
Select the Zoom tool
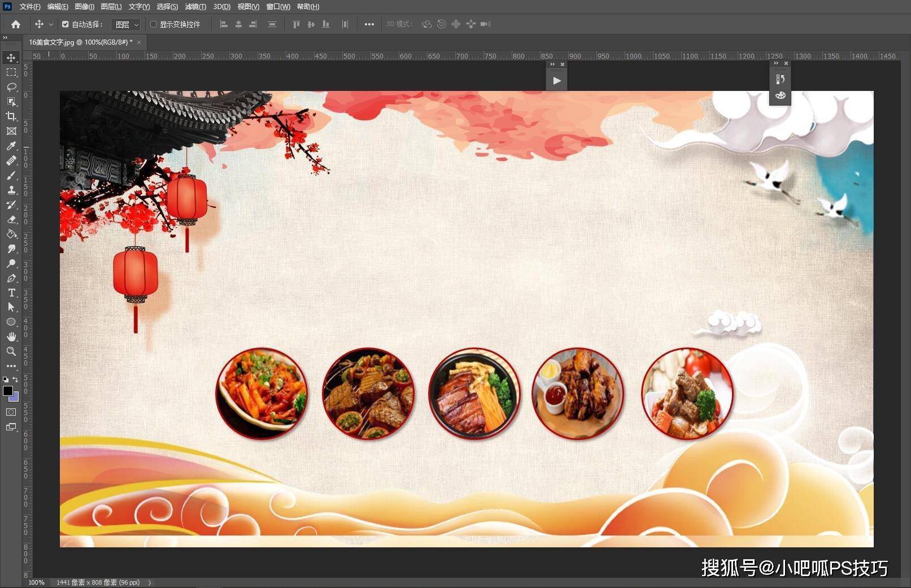[x=11, y=351]
